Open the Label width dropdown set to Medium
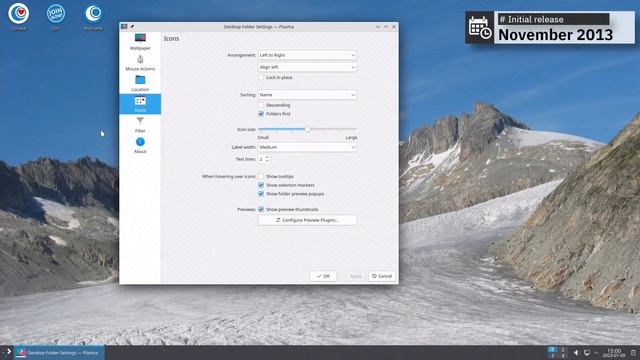Image resolution: width=640 pixels, height=360 pixels. [307, 147]
